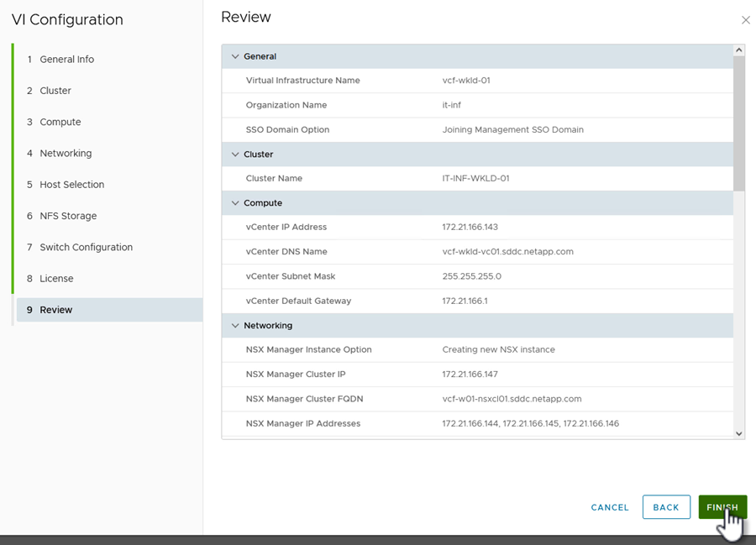This screenshot has width=756, height=545.
Task: Open step 8 License
Action: pyautogui.click(x=56, y=279)
